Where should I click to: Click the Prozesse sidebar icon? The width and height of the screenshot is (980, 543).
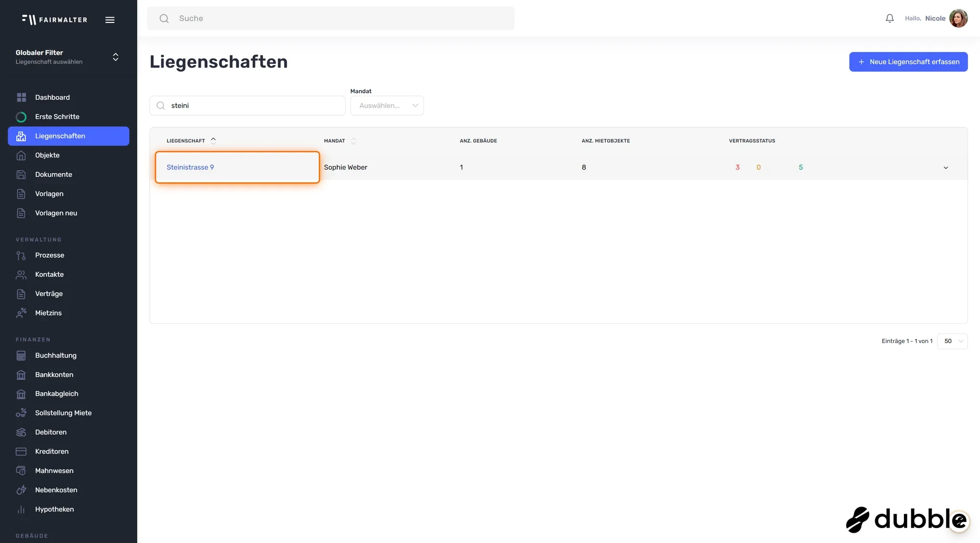tap(21, 255)
